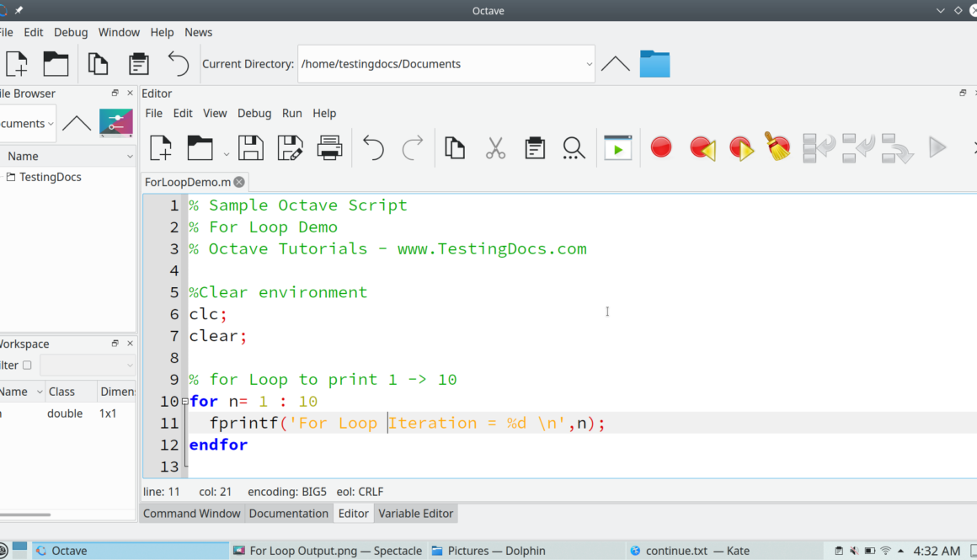Go to previous breakpoint
The height and width of the screenshot is (560, 977).
pos(702,148)
